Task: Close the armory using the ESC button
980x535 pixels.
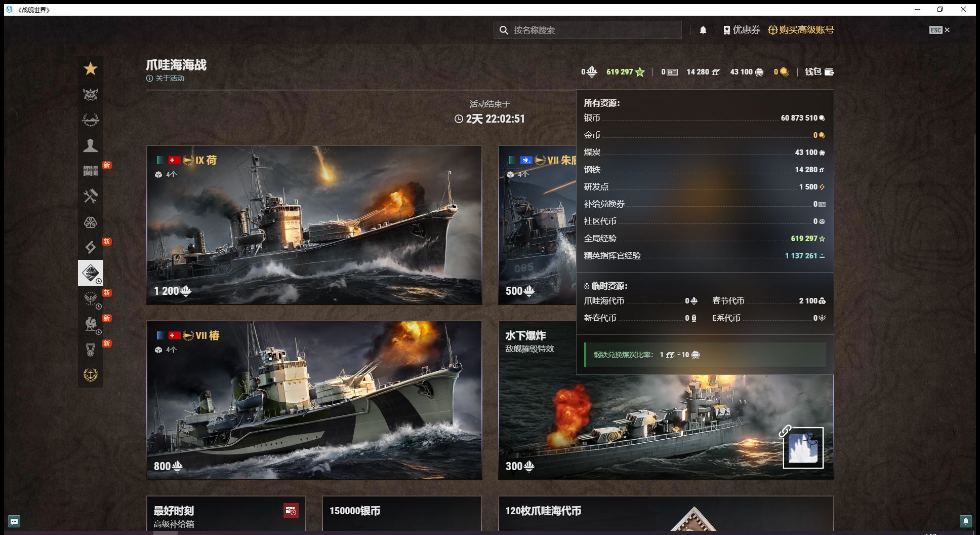Action: 940,30
